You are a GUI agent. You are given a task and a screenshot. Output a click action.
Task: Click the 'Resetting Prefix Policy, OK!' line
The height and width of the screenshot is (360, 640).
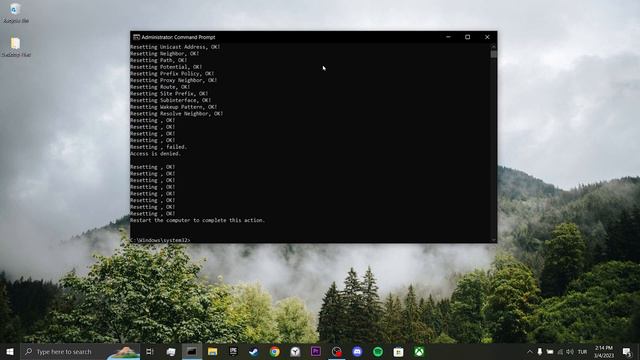pyautogui.click(x=172, y=73)
